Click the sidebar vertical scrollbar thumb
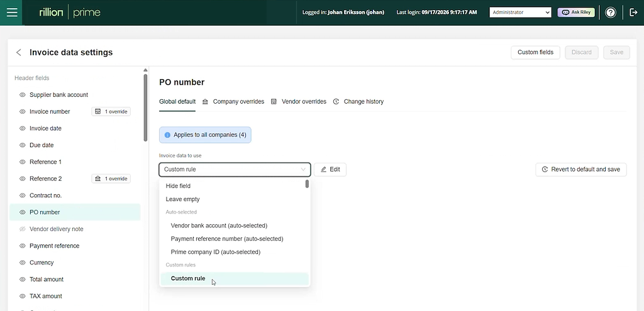 (x=145, y=107)
